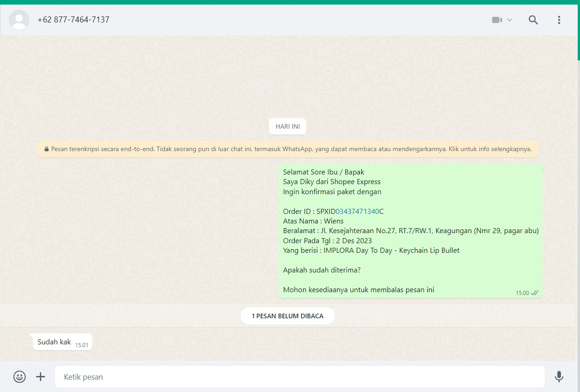Image resolution: width=580 pixels, height=392 pixels.
Task: Click the phone number +62 877-7464-7137 header
Action: click(73, 20)
